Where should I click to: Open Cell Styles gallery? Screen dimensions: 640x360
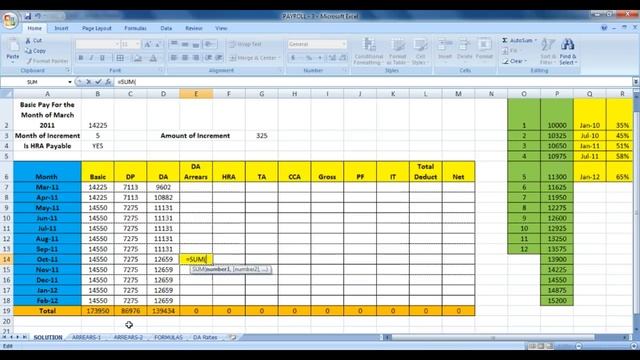click(419, 51)
